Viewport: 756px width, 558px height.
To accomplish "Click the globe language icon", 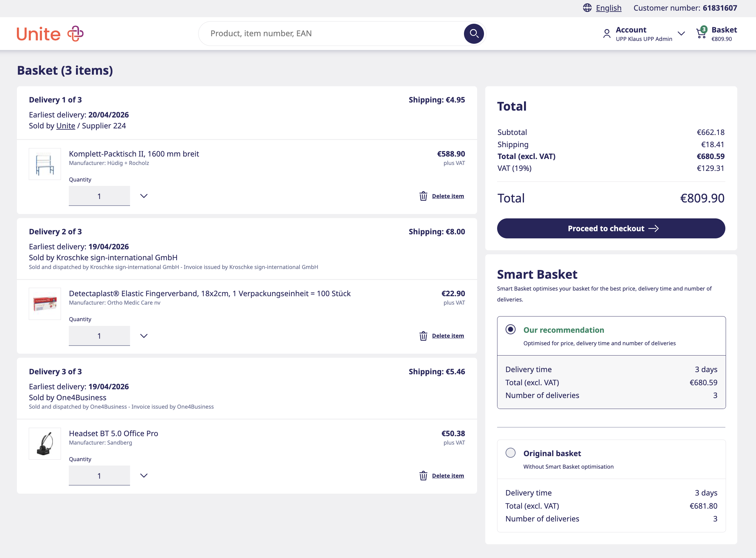I will [x=587, y=8].
